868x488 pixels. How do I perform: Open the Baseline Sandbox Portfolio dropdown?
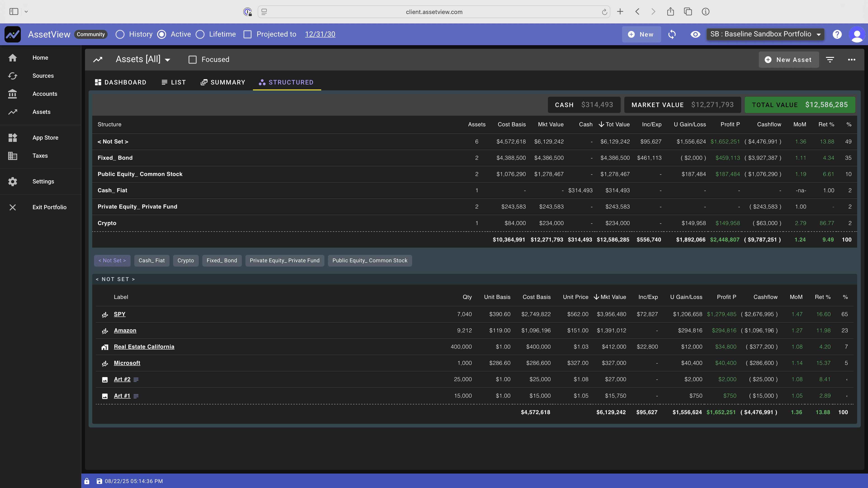pos(765,34)
